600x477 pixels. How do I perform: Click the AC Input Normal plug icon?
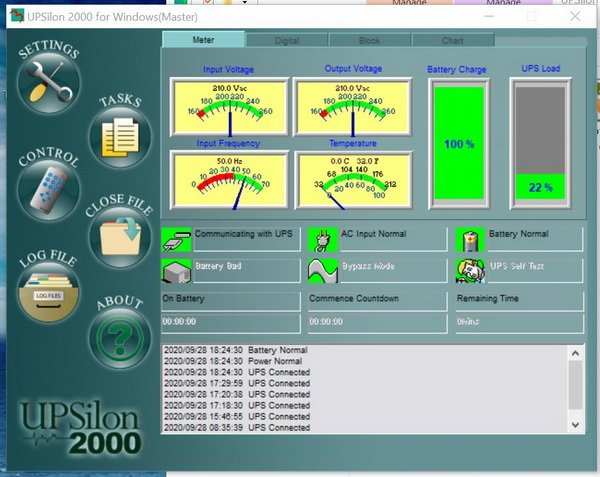(x=323, y=240)
